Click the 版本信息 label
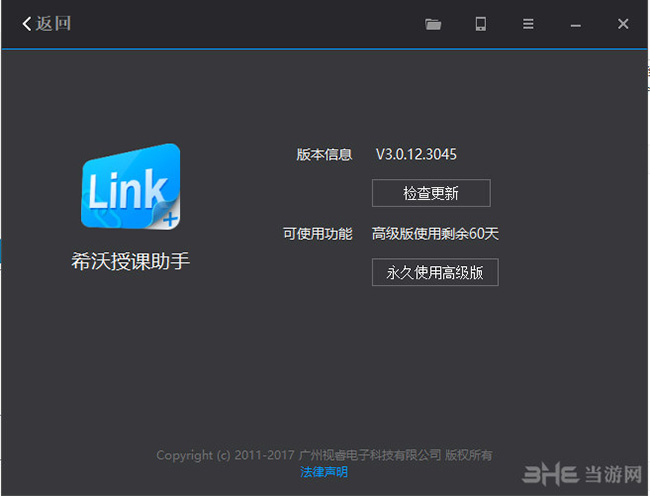The height and width of the screenshot is (496, 650). (324, 155)
